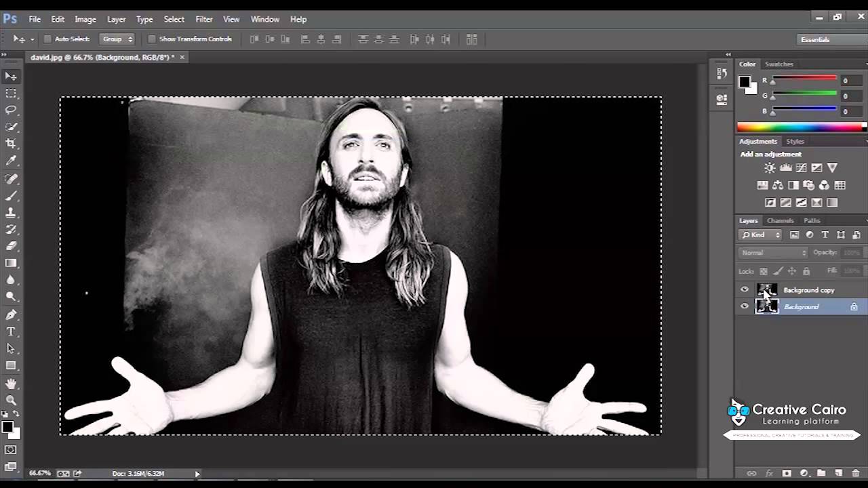The width and height of the screenshot is (868, 488).
Task: Expand the collapsed panel dock arrows
Action: [x=728, y=55]
